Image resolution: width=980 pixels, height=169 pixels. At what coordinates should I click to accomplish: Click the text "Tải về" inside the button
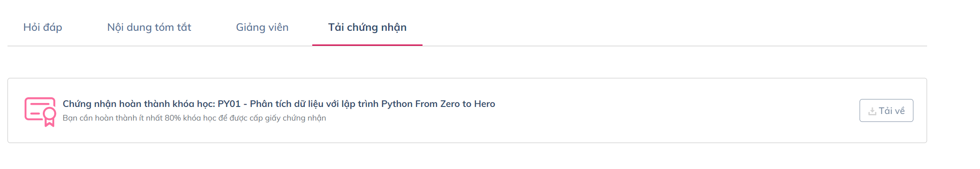(x=891, y=111)
